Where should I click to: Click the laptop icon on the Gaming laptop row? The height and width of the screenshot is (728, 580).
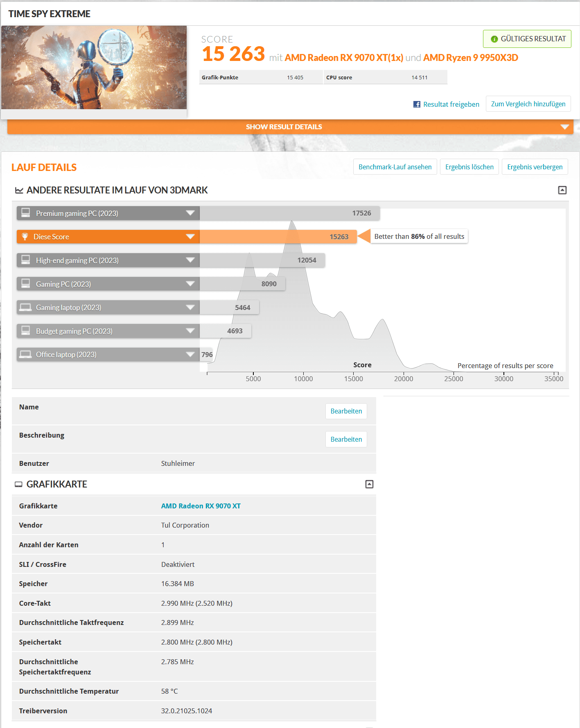25,307
